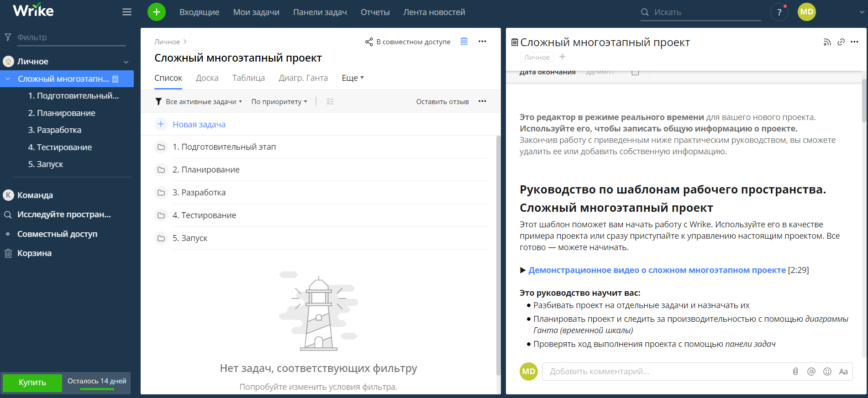Image resolution: width=868 pixels, height=398 pixels.
Task: Switch to the Таблица tab
Action: (248, 78)
